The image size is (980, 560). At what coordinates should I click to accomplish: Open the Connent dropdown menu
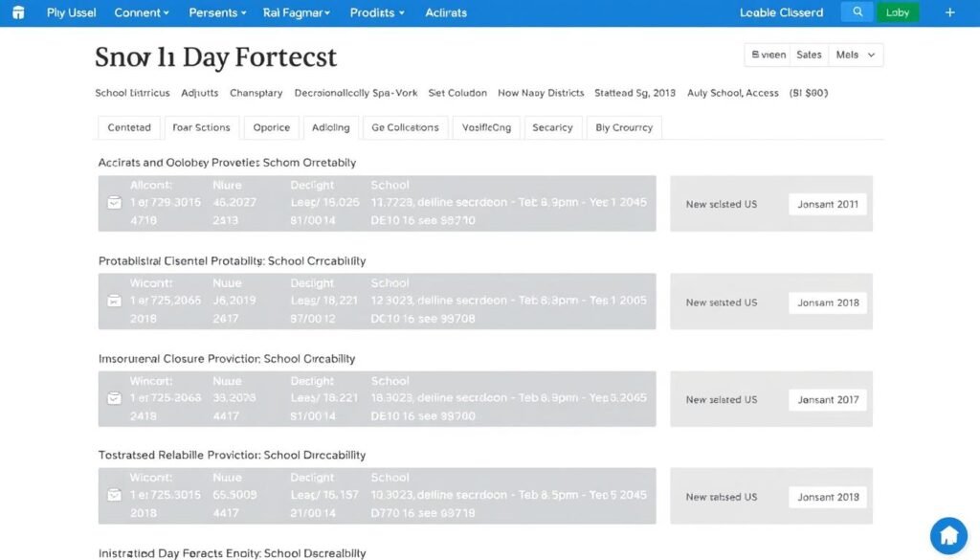click(141, 12)
